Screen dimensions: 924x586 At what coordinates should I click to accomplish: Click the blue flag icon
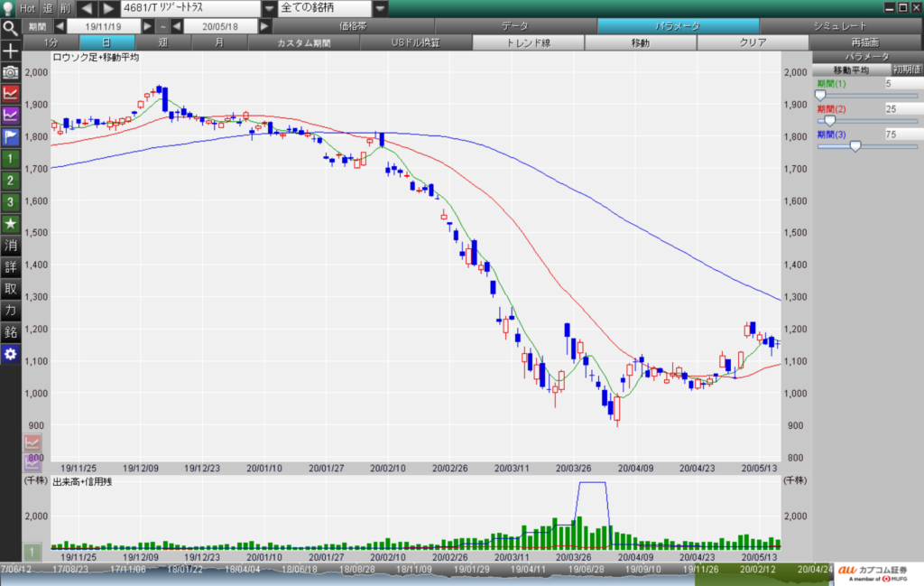[11, 136]
